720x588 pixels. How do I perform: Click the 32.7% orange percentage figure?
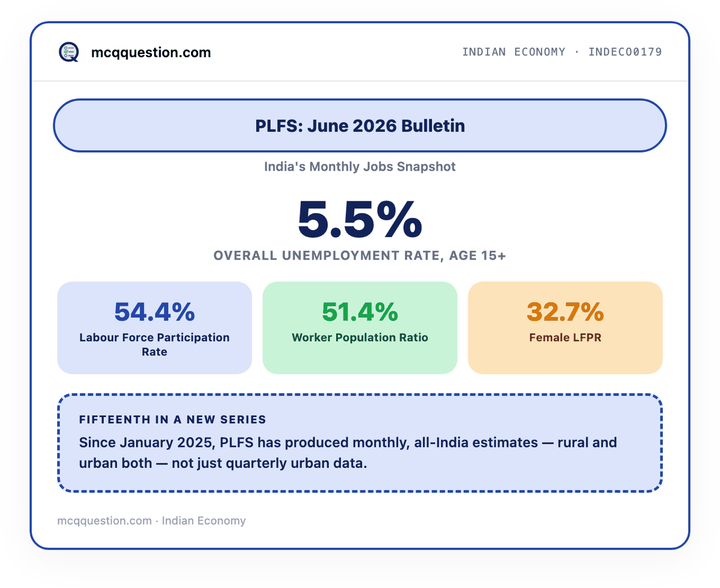click(565, 312)
